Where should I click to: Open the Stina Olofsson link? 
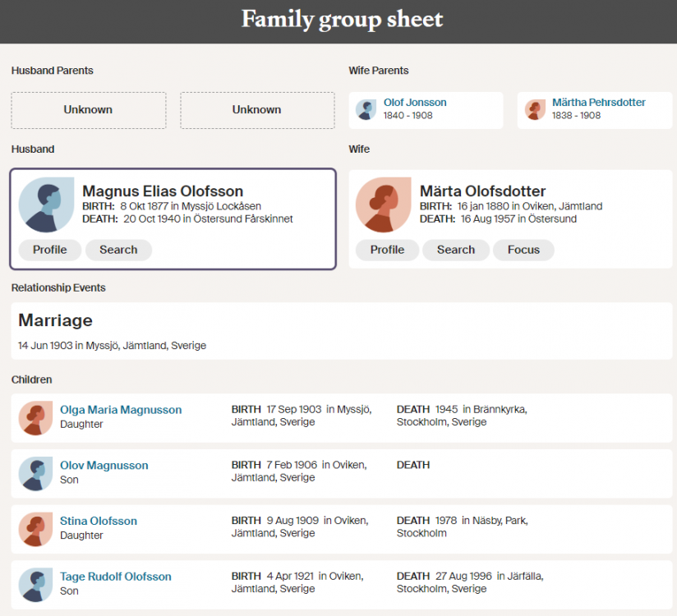(99, 521)
